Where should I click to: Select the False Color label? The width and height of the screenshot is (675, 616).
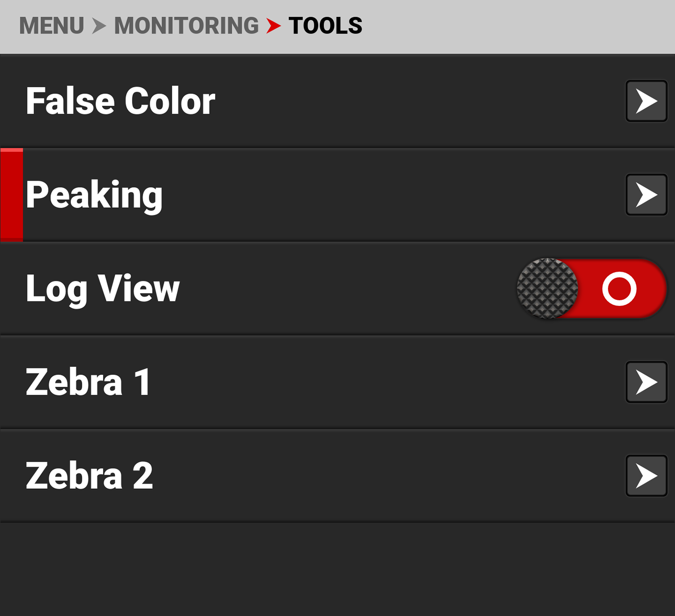[x=121, y=101]
